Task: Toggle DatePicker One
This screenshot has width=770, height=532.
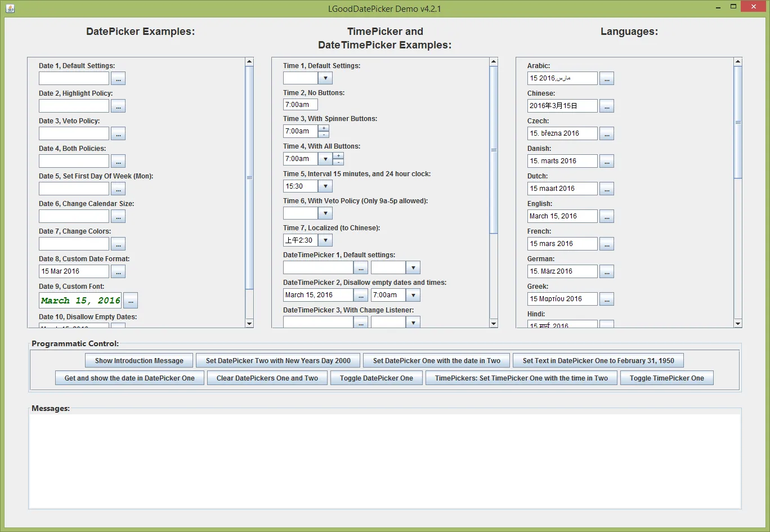Action: click(x=377, y=378)
